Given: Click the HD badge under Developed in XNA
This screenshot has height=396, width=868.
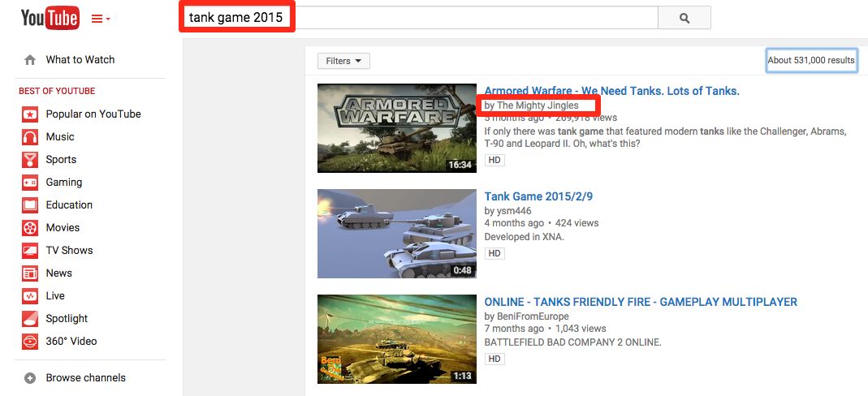Looking at the screenshot, I should pyautogui.click(x=494, y=253).
